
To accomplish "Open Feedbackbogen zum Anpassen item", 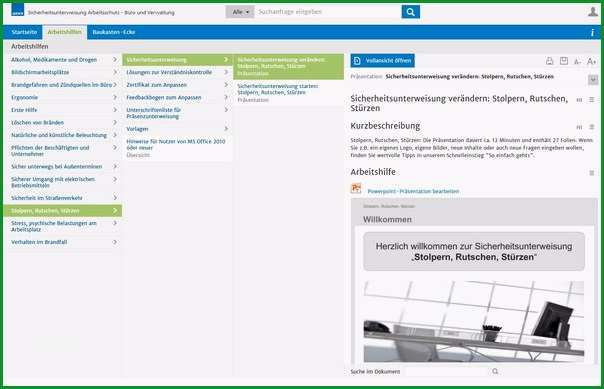I will coord(177,97).
